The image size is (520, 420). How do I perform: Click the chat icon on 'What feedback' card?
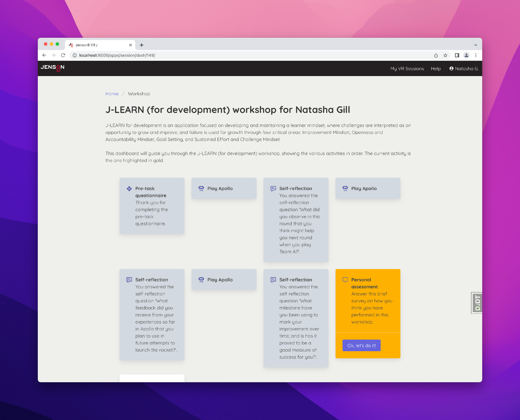click(129, 280)
